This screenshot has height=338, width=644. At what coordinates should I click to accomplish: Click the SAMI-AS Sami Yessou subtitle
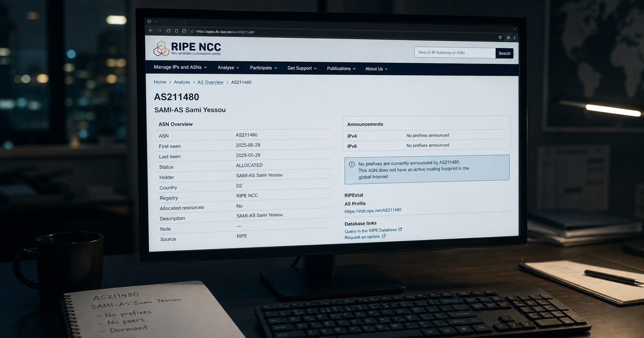pyautogui.click(x=190, y=110)
